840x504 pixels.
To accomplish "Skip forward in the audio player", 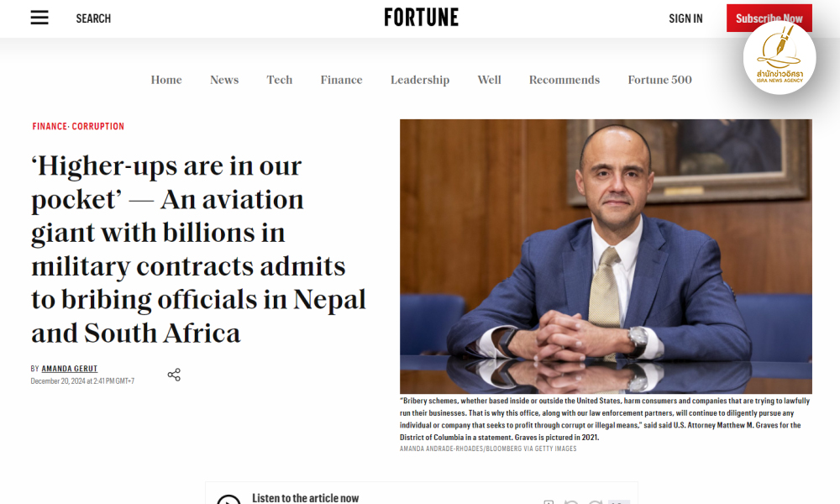I will pyautogui.click(x=595, y=502).
